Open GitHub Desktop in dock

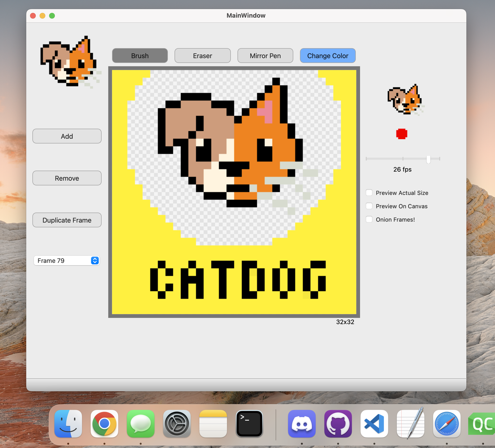coord(338,423)
